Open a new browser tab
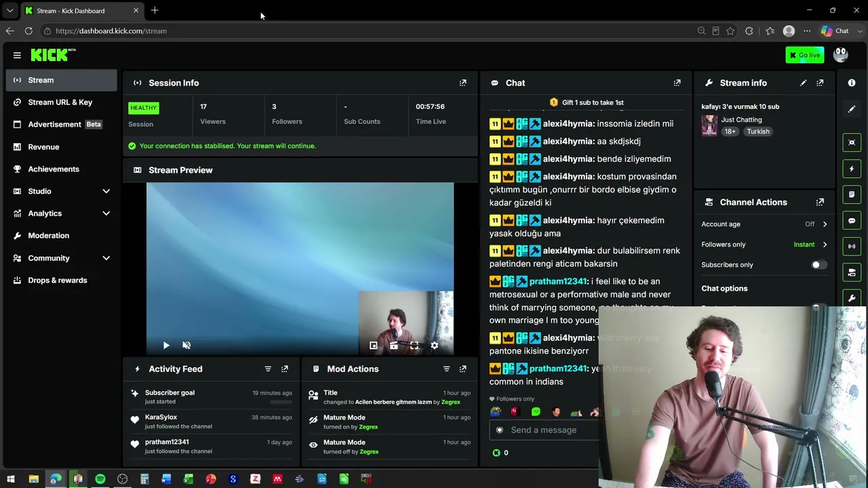Image resolution: width=868 pixels, height=488 pixels. 155,10
